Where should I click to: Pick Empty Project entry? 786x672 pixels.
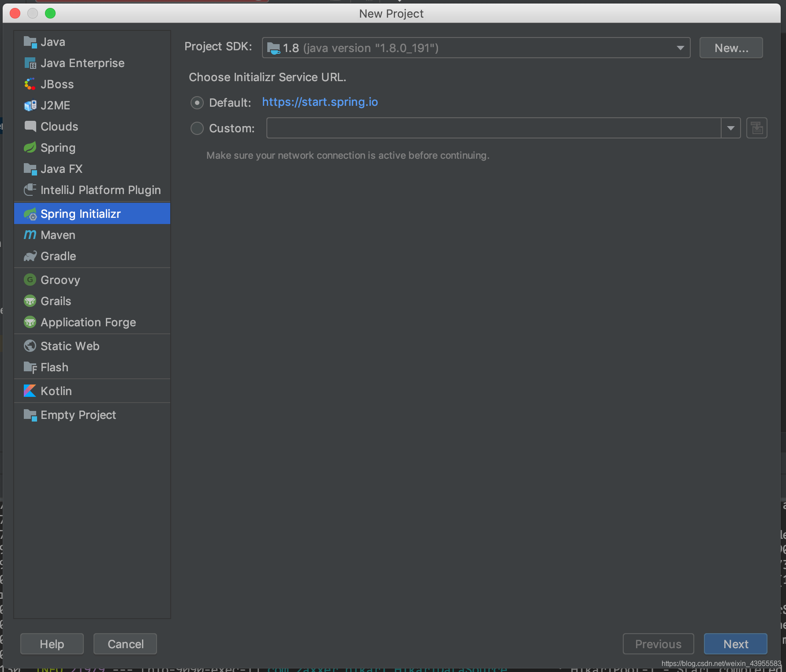(x=92, y=415)
